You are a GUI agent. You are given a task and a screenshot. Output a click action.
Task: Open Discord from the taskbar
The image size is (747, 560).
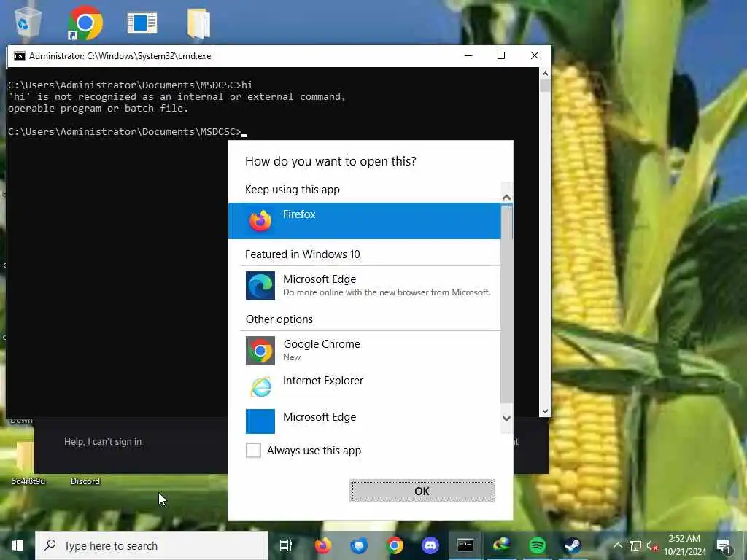[430, 545]
